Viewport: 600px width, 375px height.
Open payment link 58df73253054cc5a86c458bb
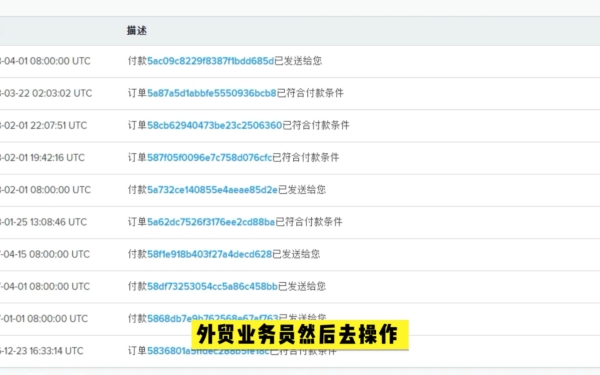pyautogui.click(x=212, y=286)
